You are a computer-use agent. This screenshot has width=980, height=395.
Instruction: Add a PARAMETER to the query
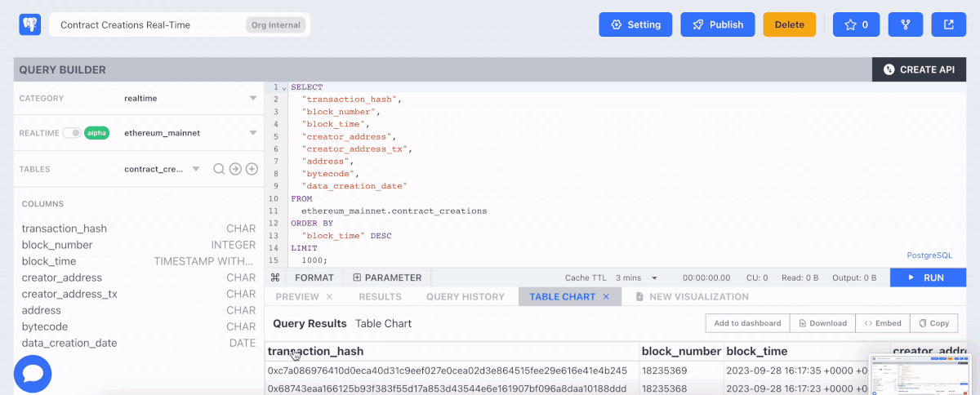(x=387, y=277)
